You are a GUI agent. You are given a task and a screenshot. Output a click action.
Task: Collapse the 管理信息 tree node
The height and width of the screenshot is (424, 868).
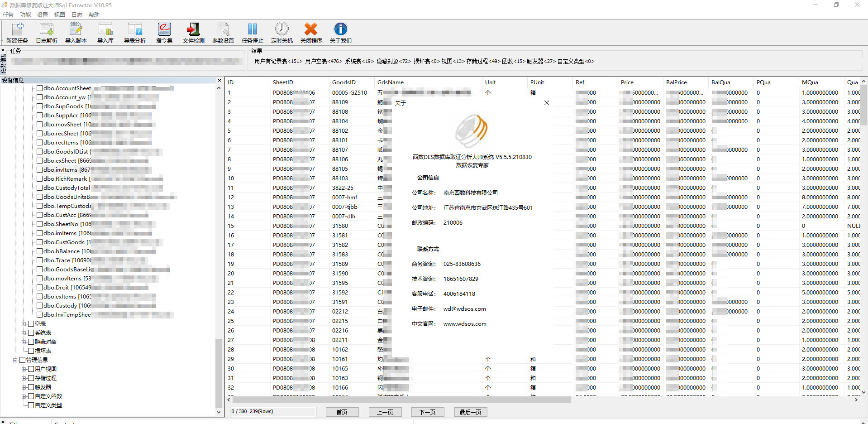[x=15, y=360]
